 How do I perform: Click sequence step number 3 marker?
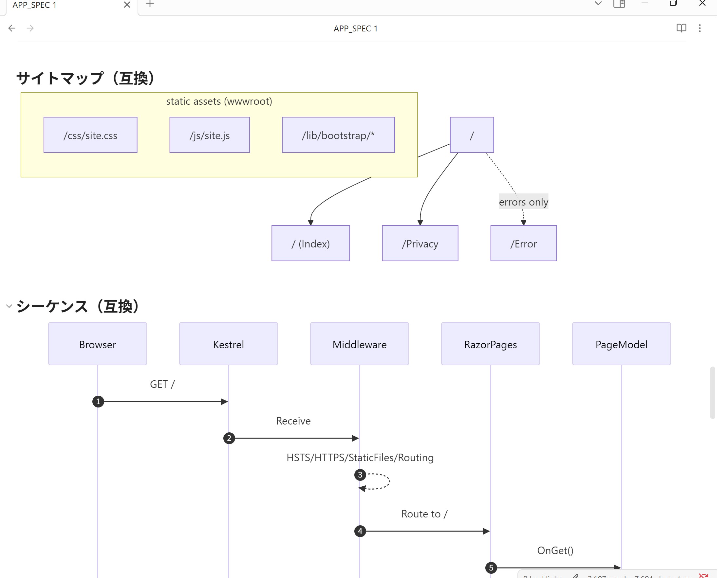pyautogui.click(x=360, y=475)
